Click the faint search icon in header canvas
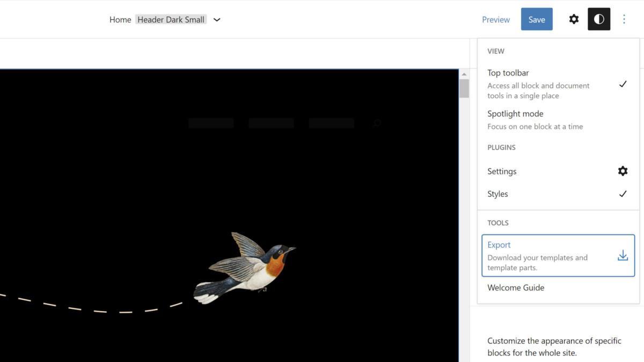Image resolution: width=644 pixels, height=362 pixels. (x=377, y=123)
